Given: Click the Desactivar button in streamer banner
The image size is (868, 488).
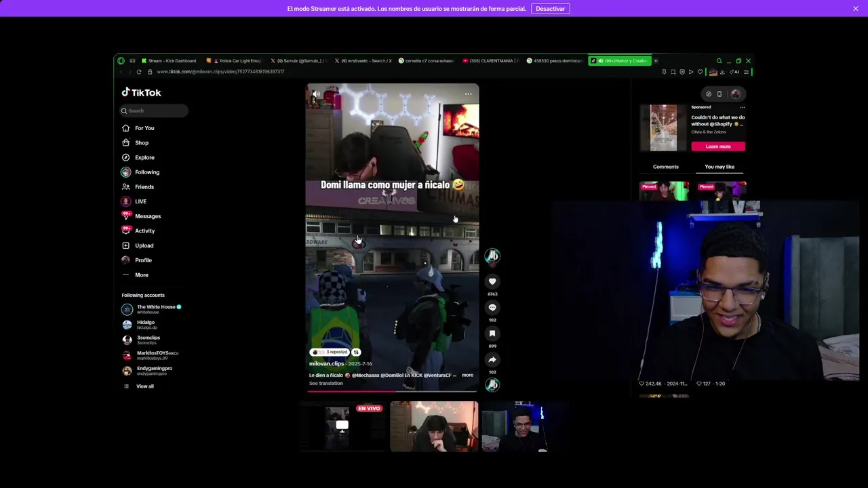Looking at the screenshot, I should 550,9.
